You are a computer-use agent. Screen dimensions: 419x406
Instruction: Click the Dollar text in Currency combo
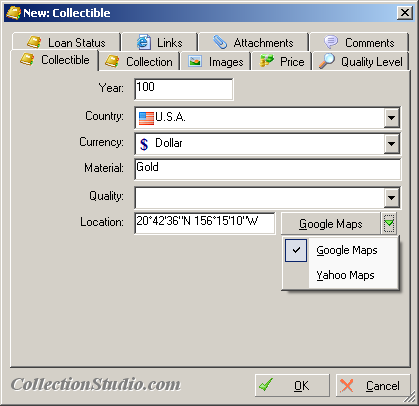[169, 143]
